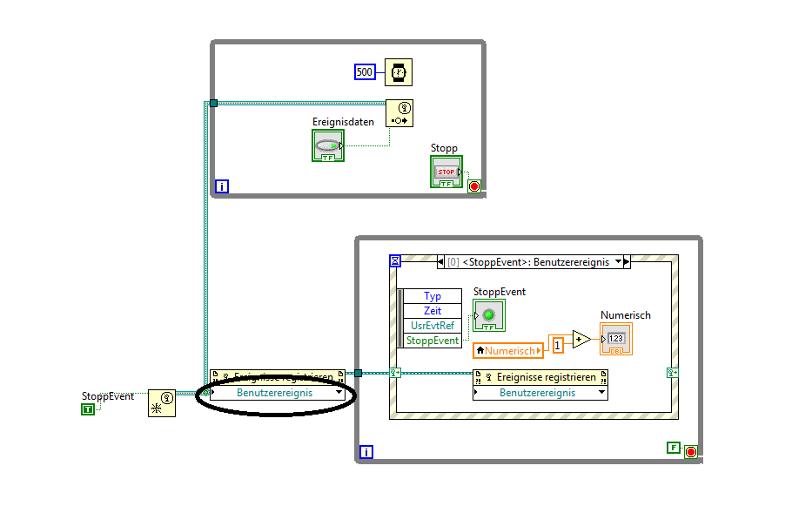Click the StoppEvent label above LED indicator
Image resolution: width=812 pixels, height=513 pixels.
click(500, 292)
